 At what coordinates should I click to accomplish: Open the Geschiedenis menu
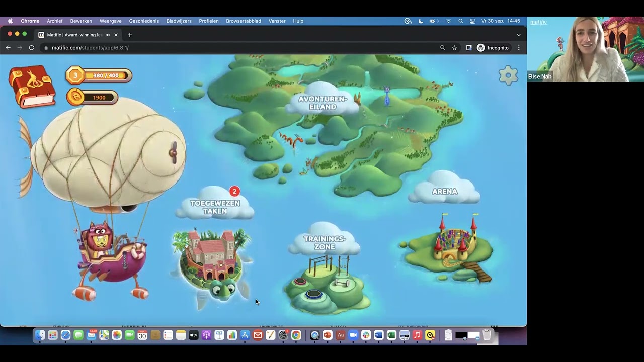click(x=144, y=21)
